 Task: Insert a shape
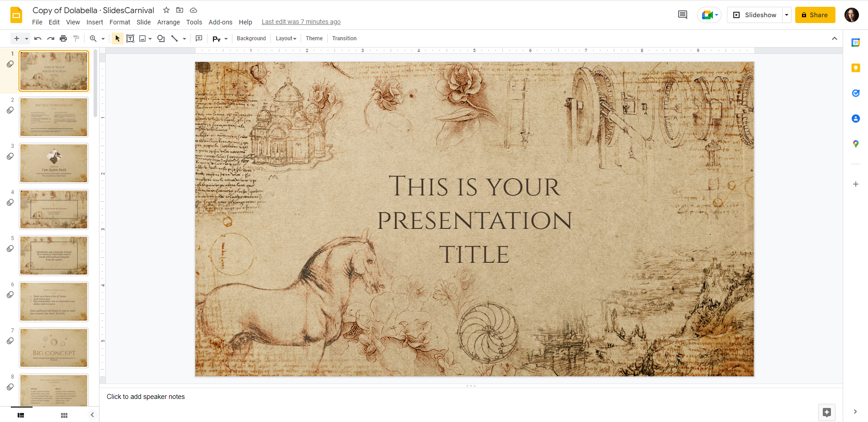(x=161, y=38)
